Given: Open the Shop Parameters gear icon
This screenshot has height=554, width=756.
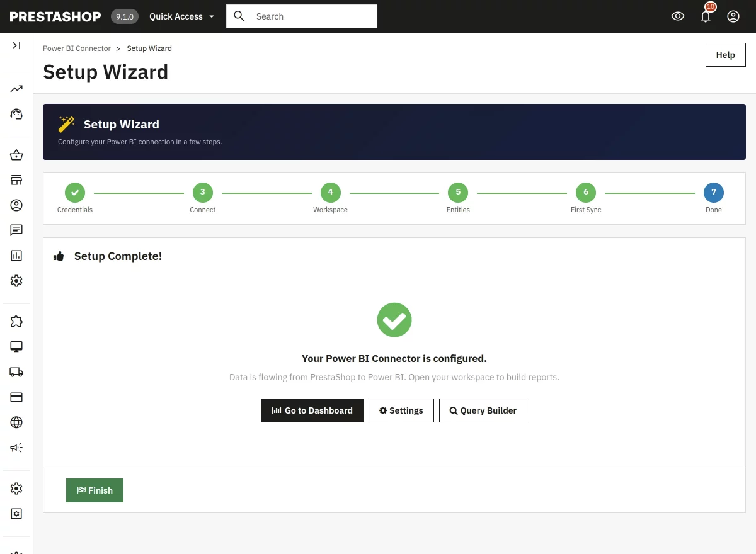Looking at the screenshot, I should (x=16, y=489).
